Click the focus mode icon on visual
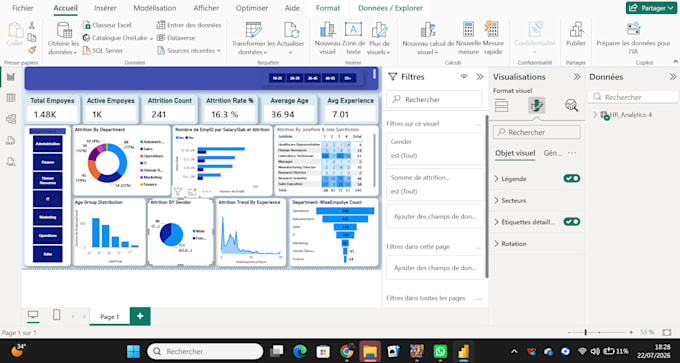Viewport: 680px width, 363px height. point(192,191)
